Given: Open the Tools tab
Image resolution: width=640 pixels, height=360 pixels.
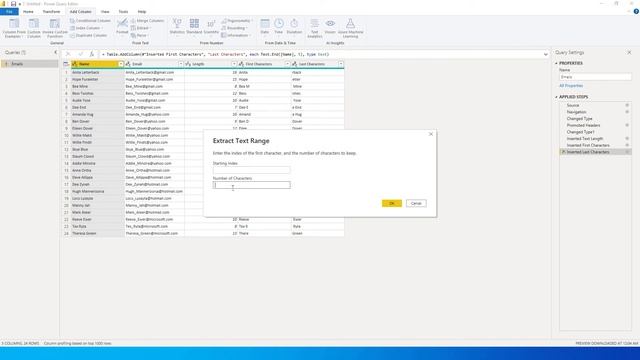Looking at the screenshot, I should [x=123, y=12].
